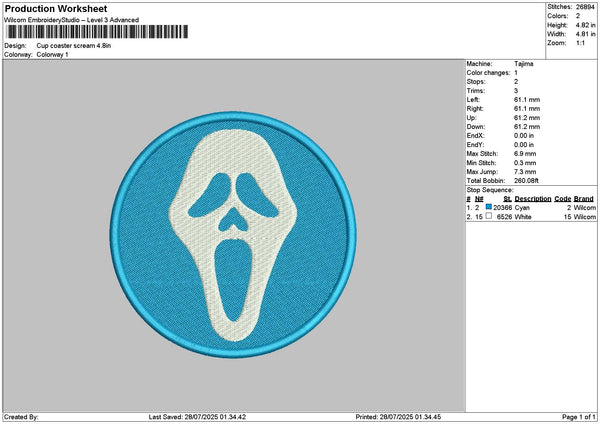Image resolution: width=600 pixels, height=424 pixels.
Task: Select the White thread row in Stop Sequence
Action: [x=532, y=216]
